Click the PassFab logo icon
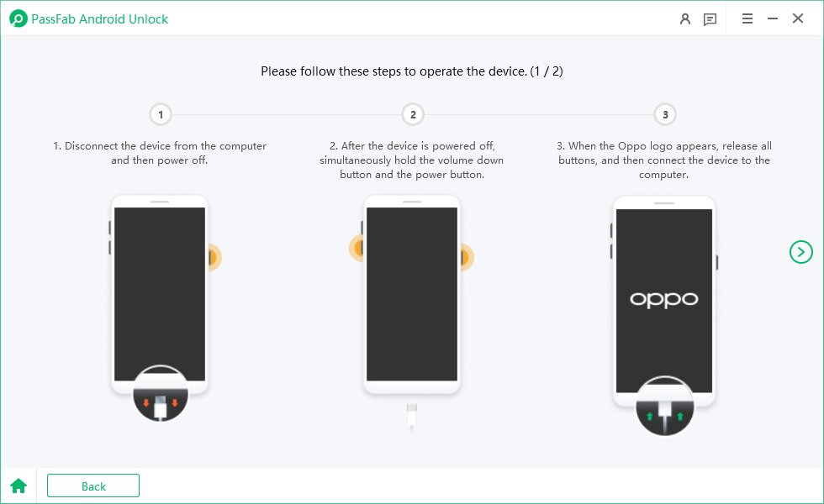The image size is (824, 504). coord(18,18)
